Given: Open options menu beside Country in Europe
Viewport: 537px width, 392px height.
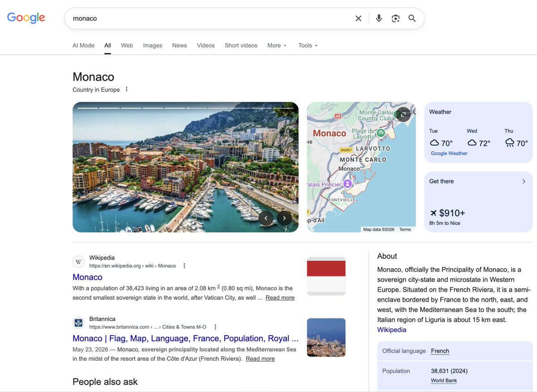Looking at the screenshot, I should (x=127, y=89).
